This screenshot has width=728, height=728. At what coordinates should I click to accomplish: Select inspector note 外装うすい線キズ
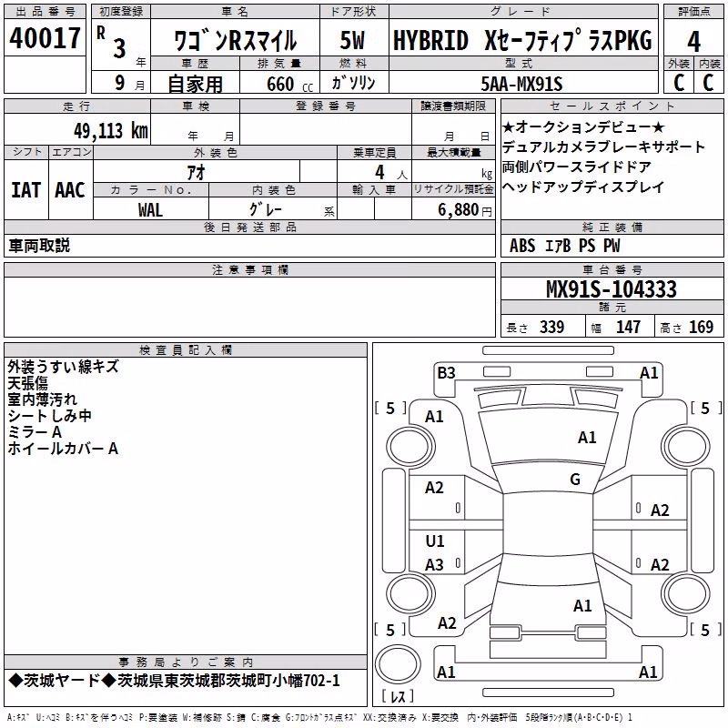click(x=63, y=367)
